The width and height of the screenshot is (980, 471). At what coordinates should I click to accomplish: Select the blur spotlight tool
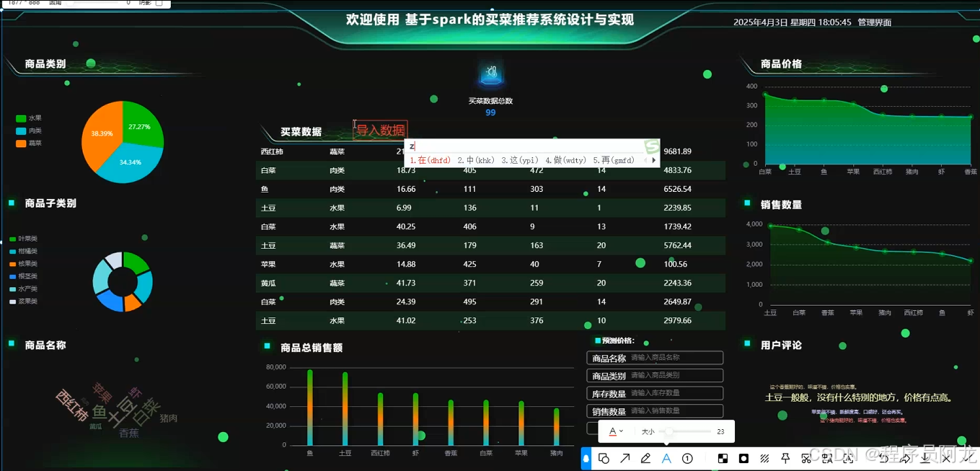pos(743,458)
